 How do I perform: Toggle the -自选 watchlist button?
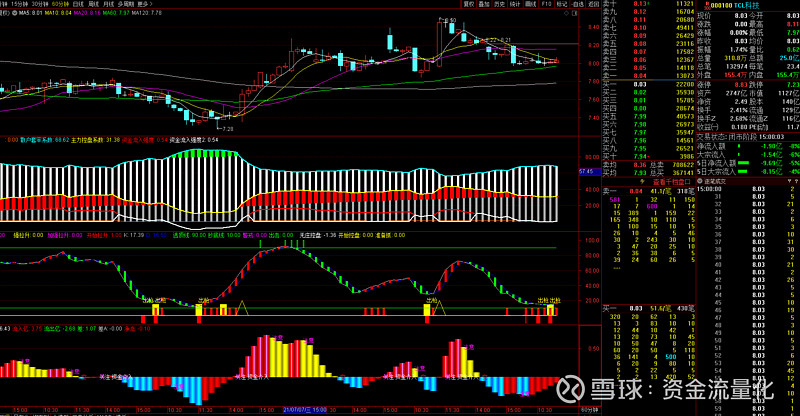[578, 4]
